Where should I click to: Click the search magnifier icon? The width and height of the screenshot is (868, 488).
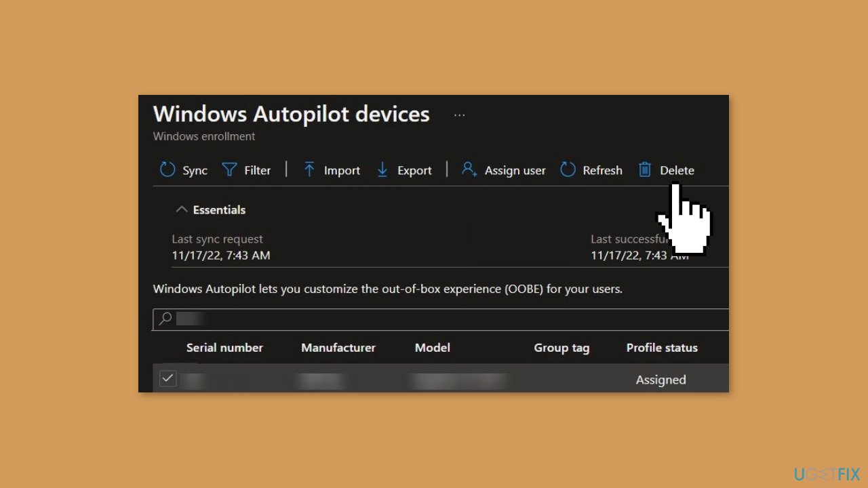(x=164, y=319)
